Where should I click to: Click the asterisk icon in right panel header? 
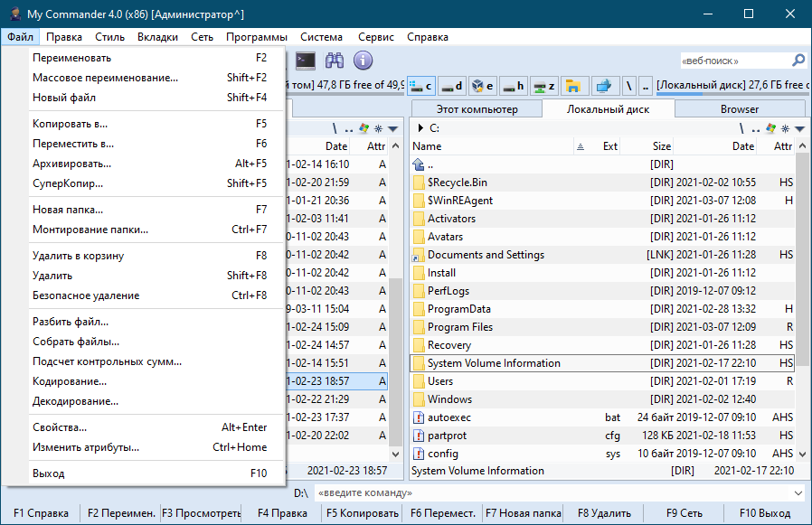pyautogui.click(x=785, y=128)
